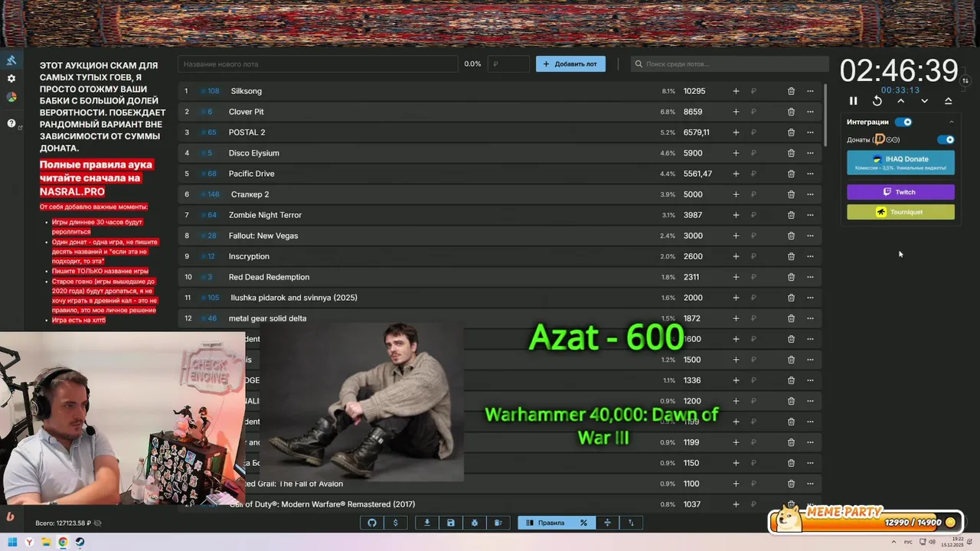Add amount to POSTAL 2 with plus
This screenshot has width=980, height=551.
pos(736,132)
